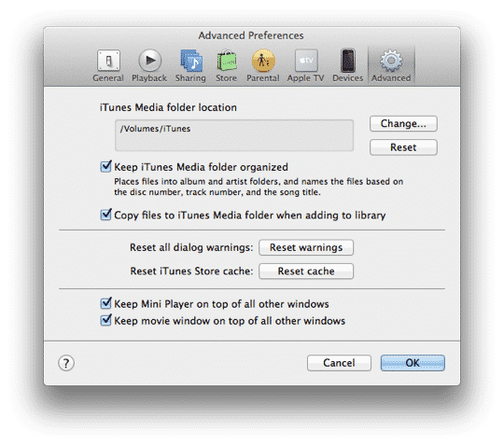Click the Reset iTunes Store cache label
The image size is (504, 446).
point(191,272)
